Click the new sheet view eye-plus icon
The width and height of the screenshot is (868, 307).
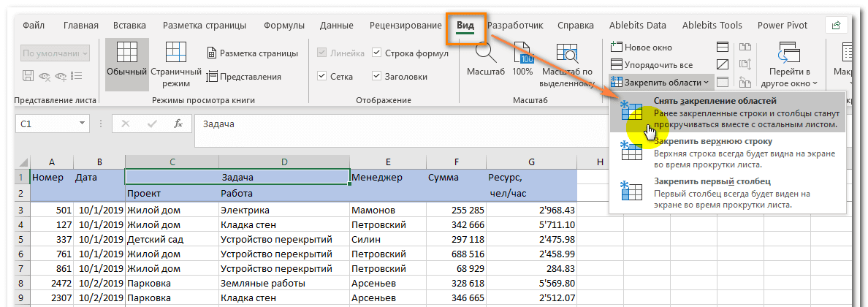tap(61, 75)
